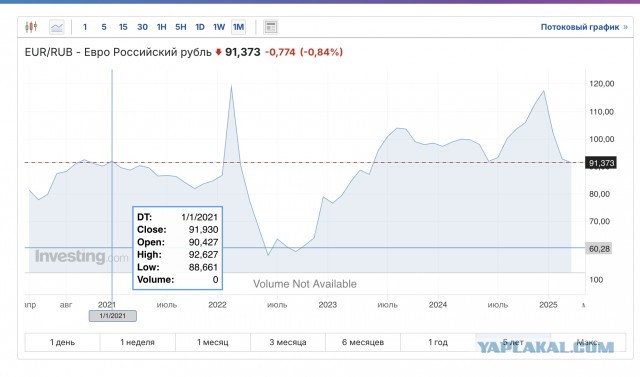Choose the 1 день range tab

62,342
